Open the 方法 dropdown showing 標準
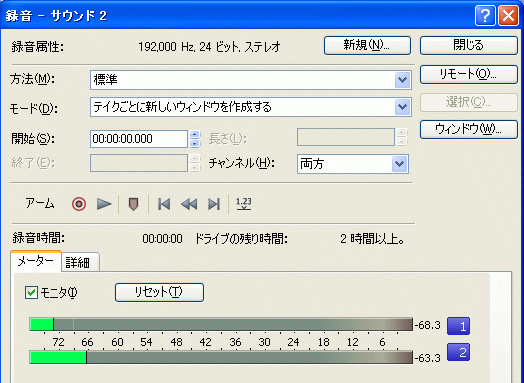524x383 pixels. [x=251, y=80]
